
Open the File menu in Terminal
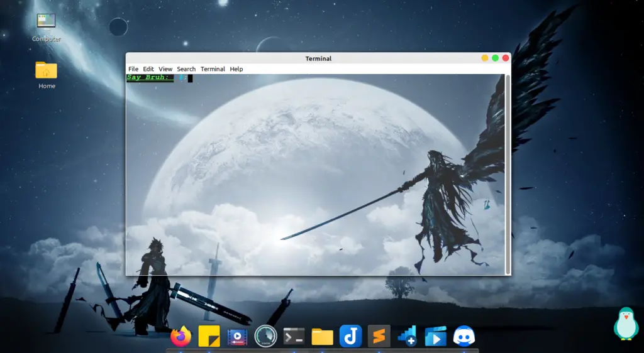point(133,69)
